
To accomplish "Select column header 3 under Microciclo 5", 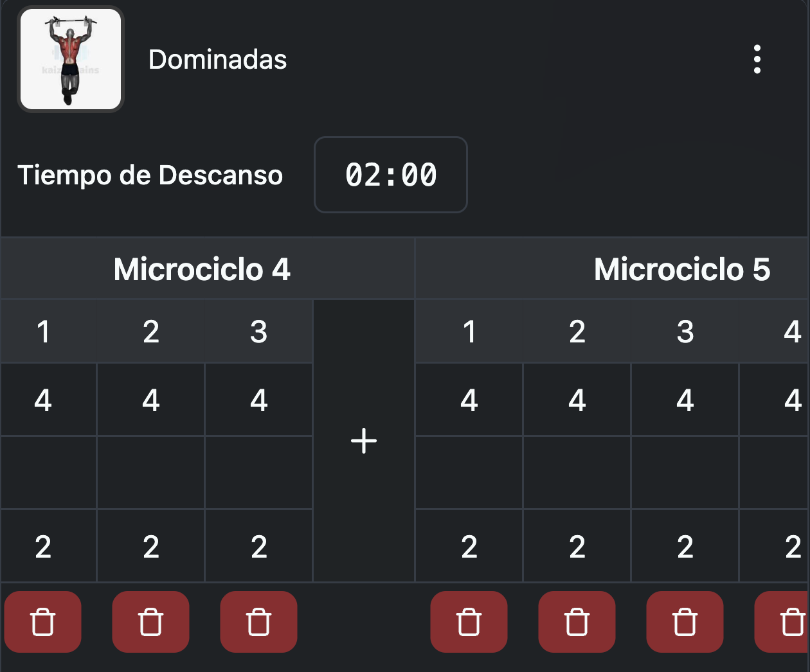I will 685,332.
